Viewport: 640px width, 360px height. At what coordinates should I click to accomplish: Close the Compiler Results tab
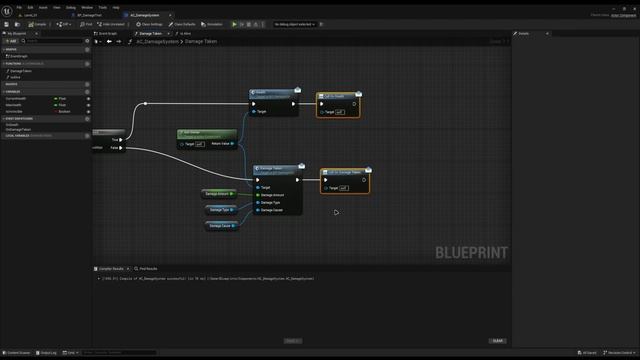(x=128, y=269)
